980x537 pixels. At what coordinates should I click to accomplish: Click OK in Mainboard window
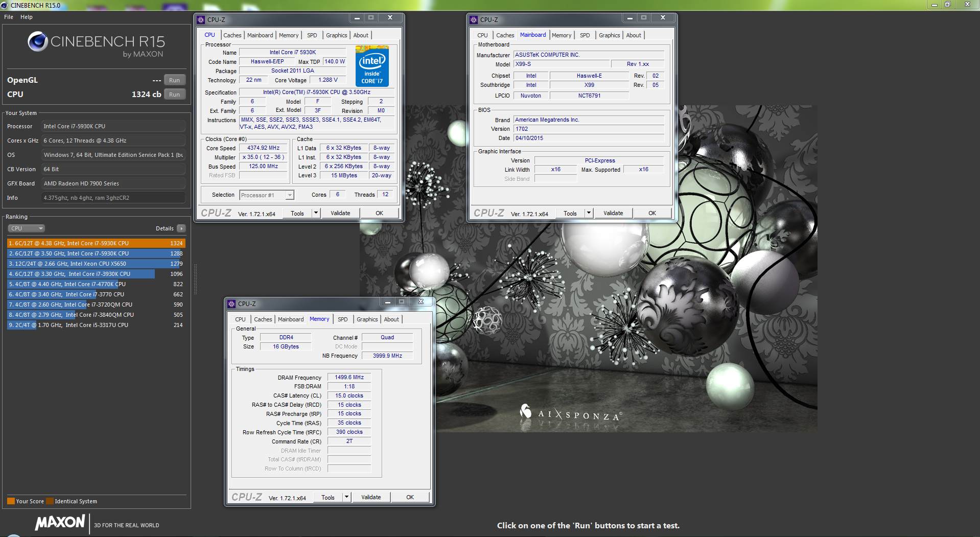pyautogui.click(x=652, y=213)
